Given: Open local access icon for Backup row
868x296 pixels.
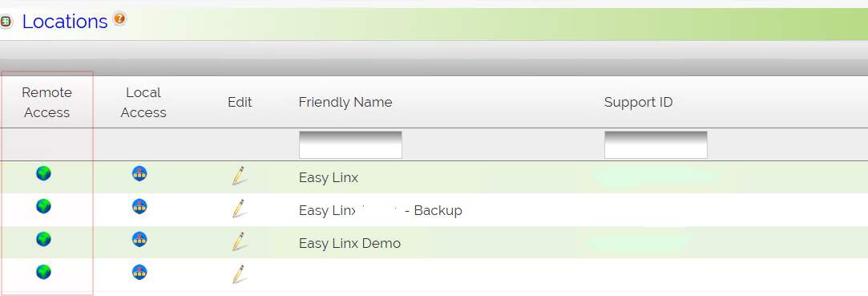Looking at the screenshot, I should 139,206.
